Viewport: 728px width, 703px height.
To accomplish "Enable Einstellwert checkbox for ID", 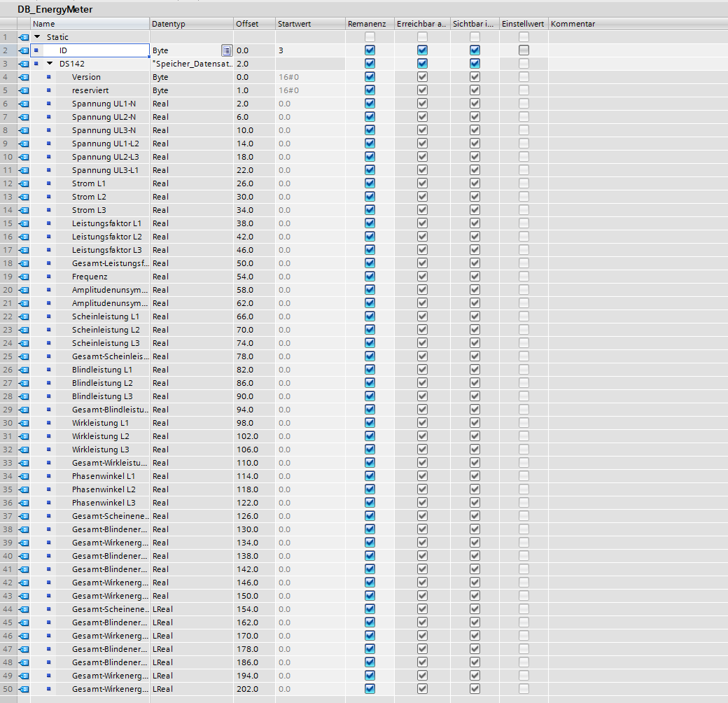I will 524,50.
